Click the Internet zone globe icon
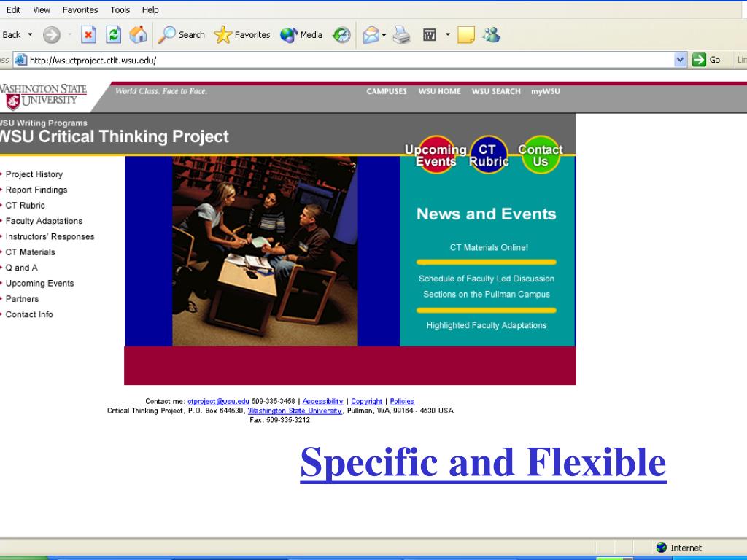Screen dimensions: 747x560 coord(661,548)
